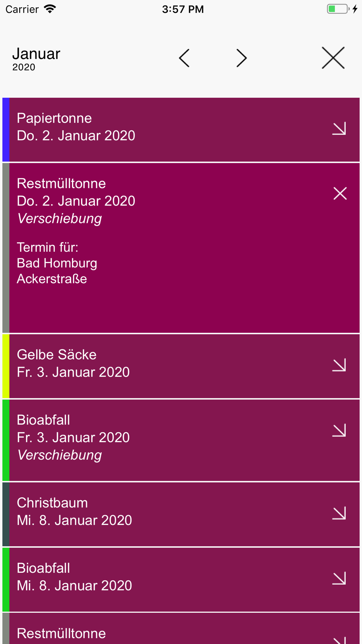Viewport: 362px width, 644px height.
Task: Close the calendar view with the top X
Action: (333, 58)
